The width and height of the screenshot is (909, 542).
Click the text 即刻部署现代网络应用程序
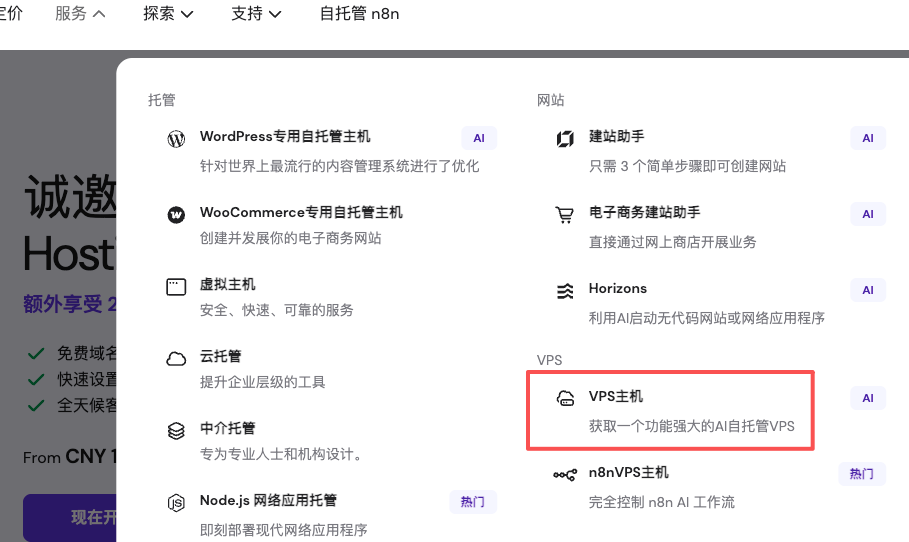[x=283, y=530]
